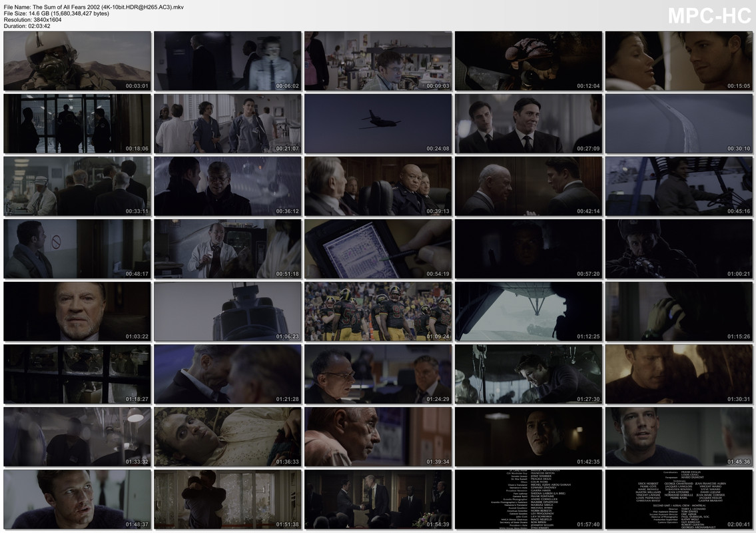The image size is (756, 533).
Task: Open the handshake ceremony frame at 01:54:39
Action: pos(378,500)
